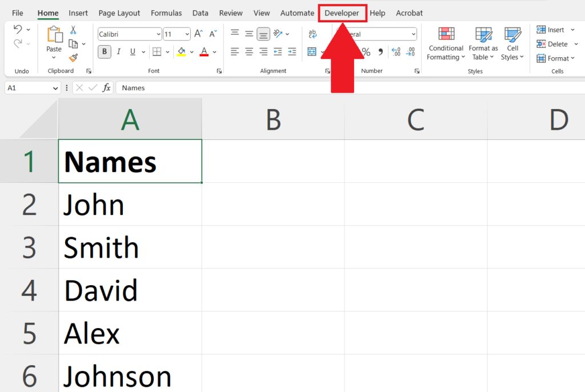Click the Copy icon in Clipboard group

[x=73, y=44]
